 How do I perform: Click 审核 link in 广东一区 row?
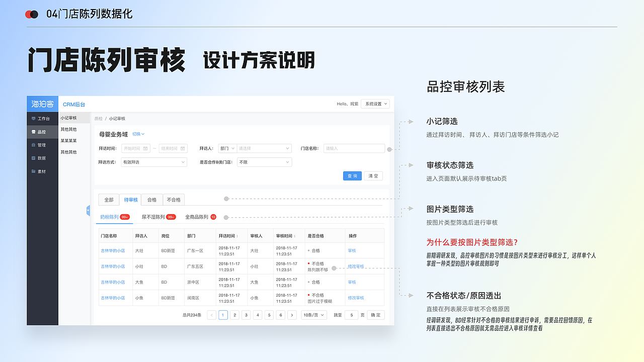click(x=352, y=250)
